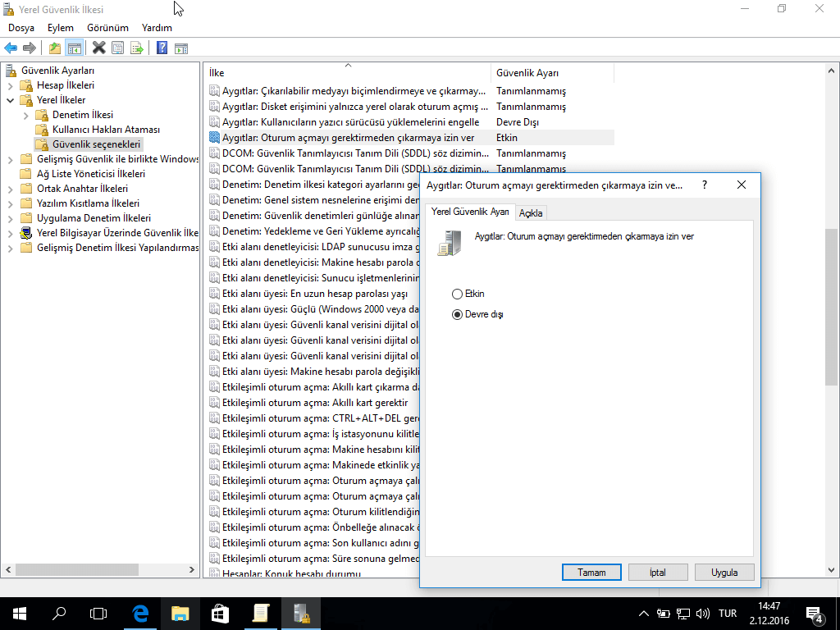Open Microsoft Edge from the taskbar
The height and width of the screenshot is (630, 840).
[140, 613]
